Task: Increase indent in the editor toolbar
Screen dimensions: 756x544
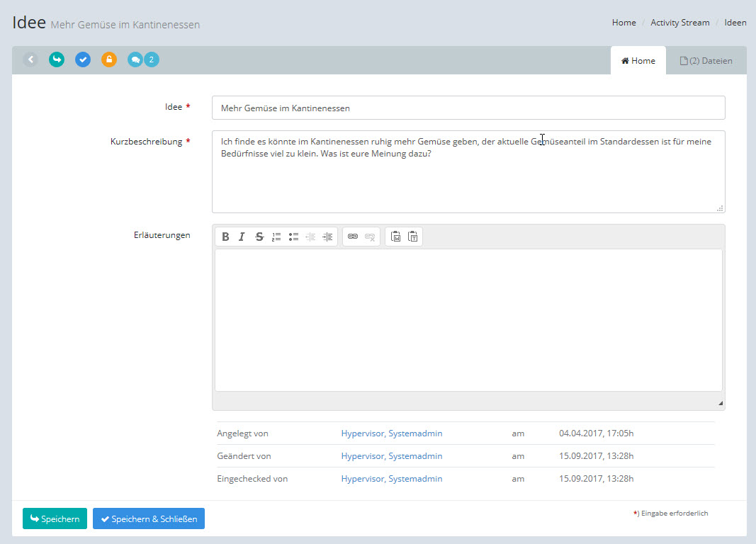Action: tap(327, 237)
